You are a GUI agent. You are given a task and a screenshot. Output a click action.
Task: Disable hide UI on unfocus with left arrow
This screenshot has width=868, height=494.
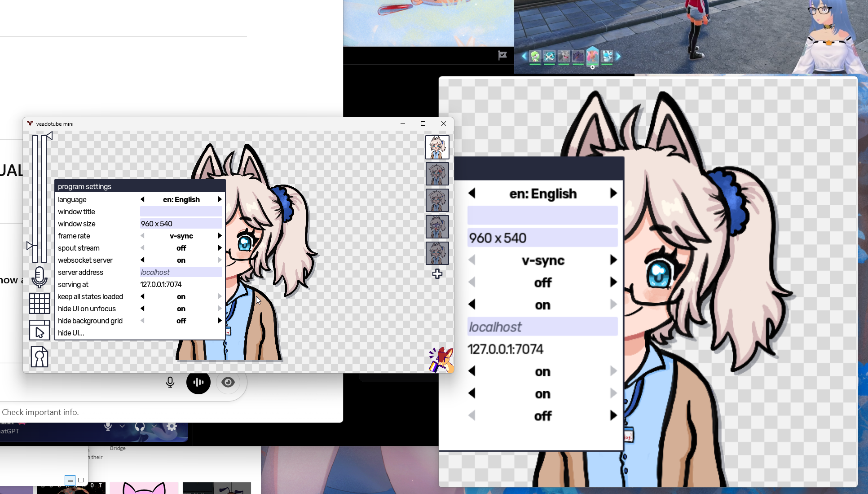point(143,309)
